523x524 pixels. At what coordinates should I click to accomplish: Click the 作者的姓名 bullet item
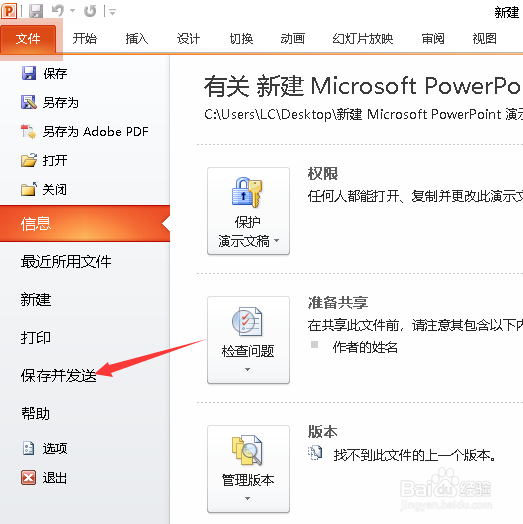365,347
